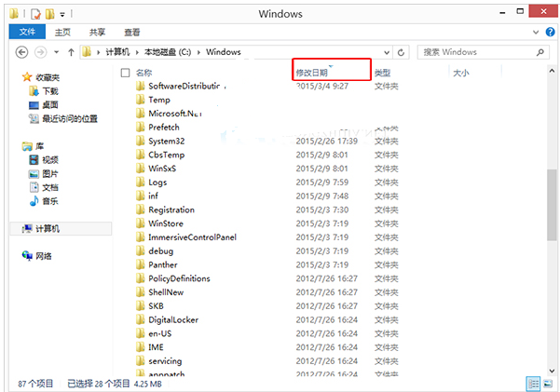Screen dimensions: 560x392
Task: Click the scrollbar up arrow
Action: 552,71
